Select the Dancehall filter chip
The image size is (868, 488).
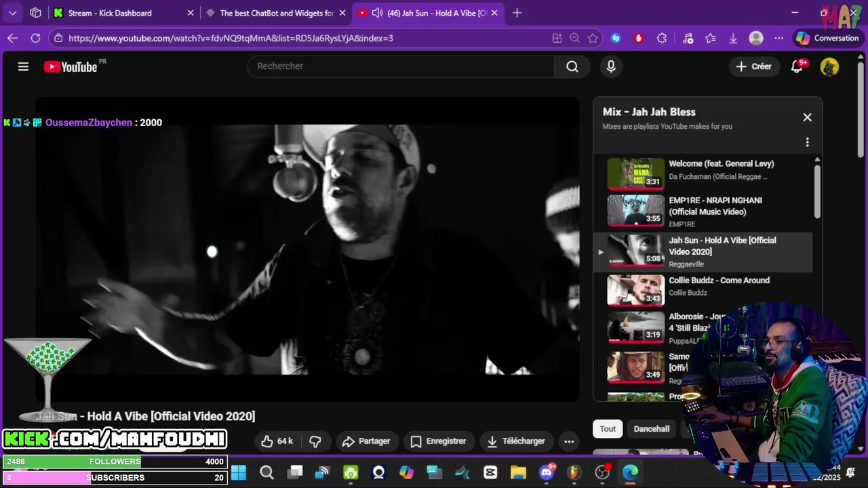click(652, 429)
